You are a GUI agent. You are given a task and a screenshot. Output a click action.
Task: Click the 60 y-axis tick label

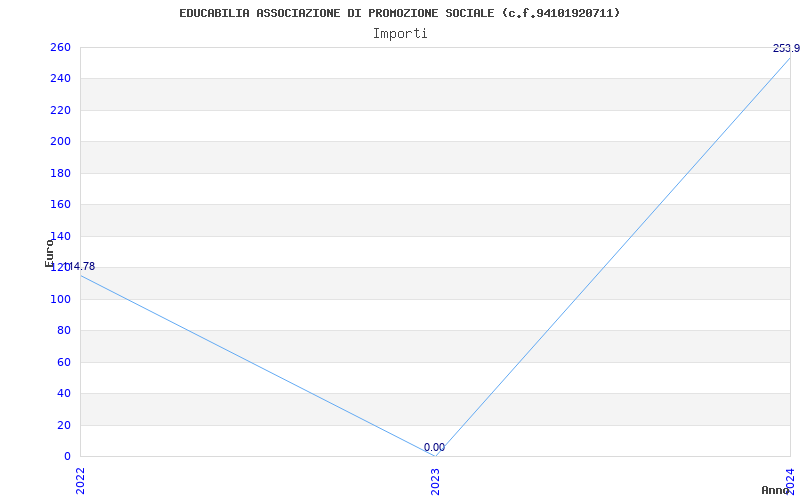64,362
